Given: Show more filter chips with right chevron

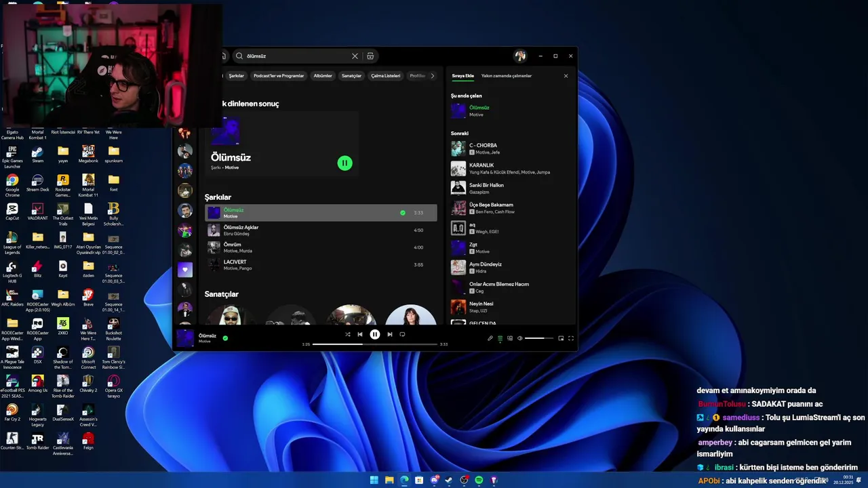Looking at the screenshot, I should coord(433,76).
